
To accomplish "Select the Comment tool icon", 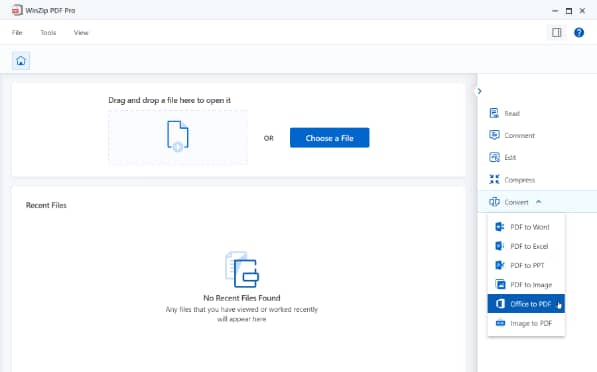I will coord(494,135).
